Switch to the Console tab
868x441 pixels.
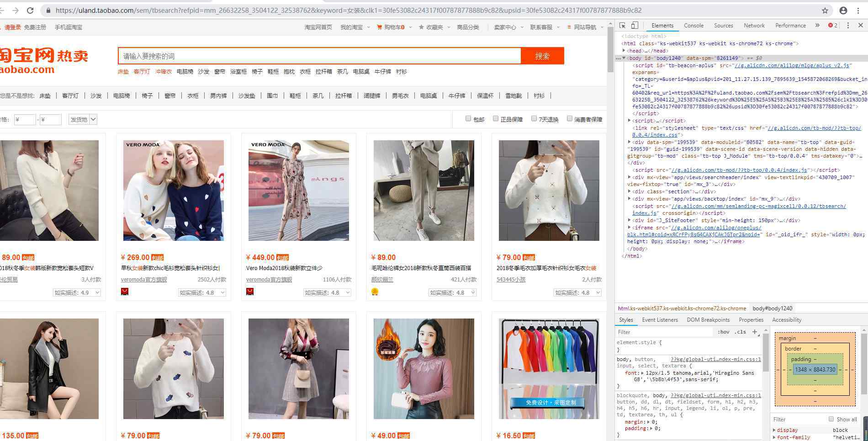coord(693,26)
